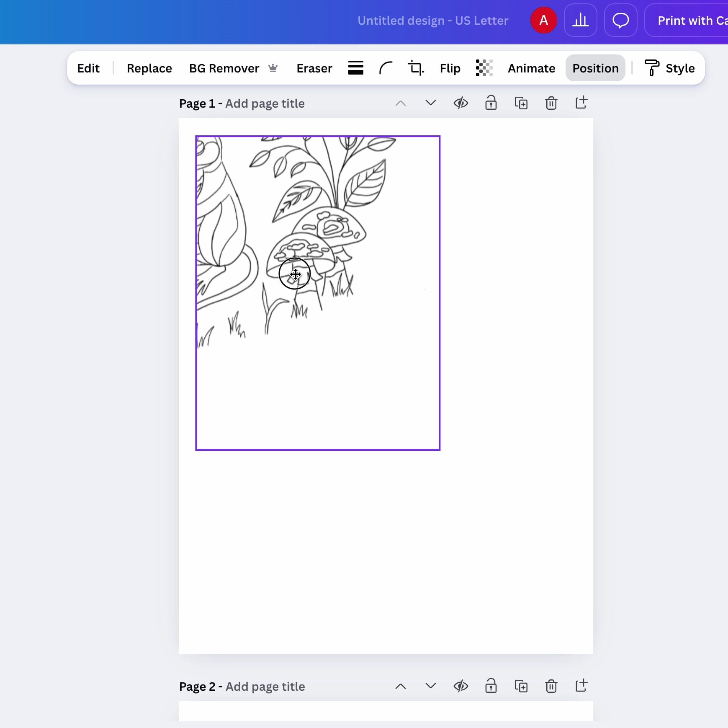Image resolution: width=728 pixels, height=728 pixels.
Task: Delete Page 1 with the trash icon
Action: click(x=551, y=103)
